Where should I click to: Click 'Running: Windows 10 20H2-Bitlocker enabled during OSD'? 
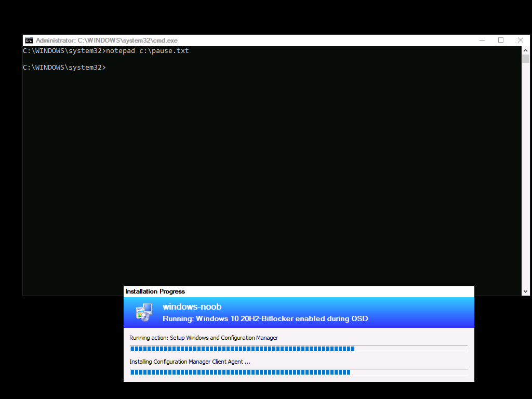point(265,318)
